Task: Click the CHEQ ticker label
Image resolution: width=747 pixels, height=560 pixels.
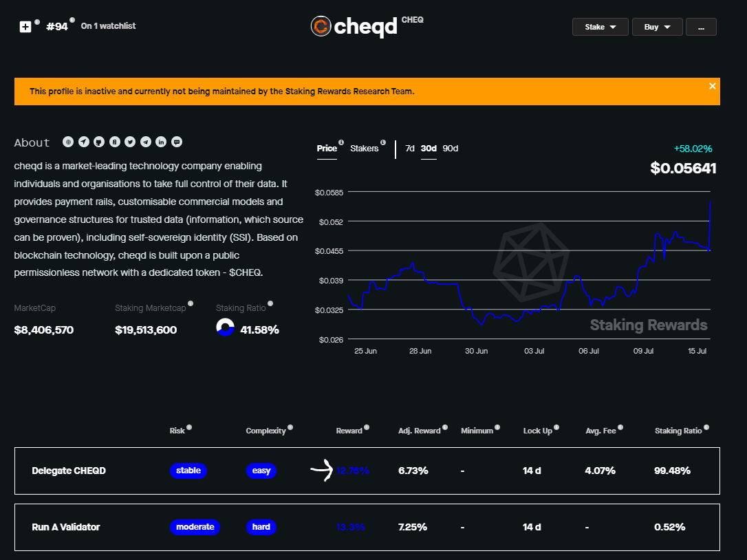Action: click(413, 20)
